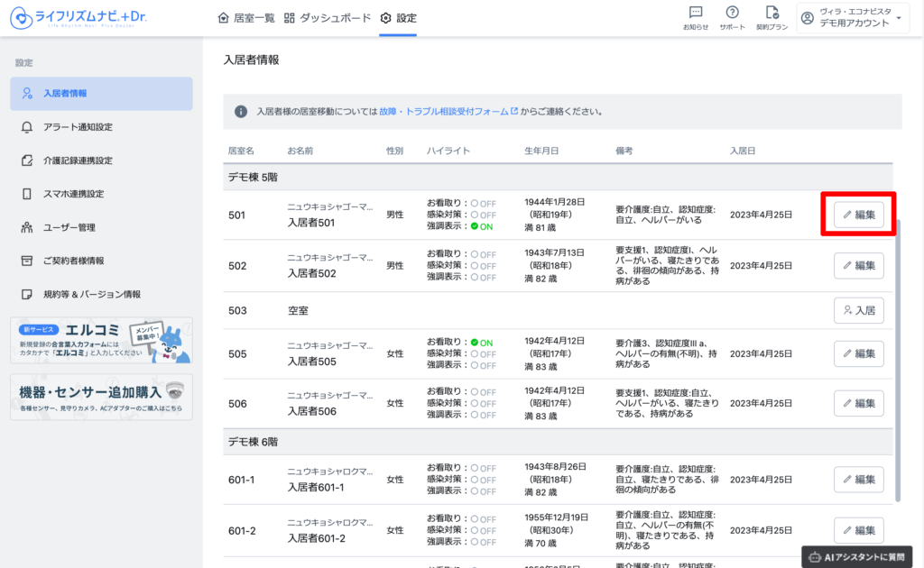Viewport: 924px width, 568px height.
Task: Go to ユーザー管理 in sidebar
Action: point(69,227)
